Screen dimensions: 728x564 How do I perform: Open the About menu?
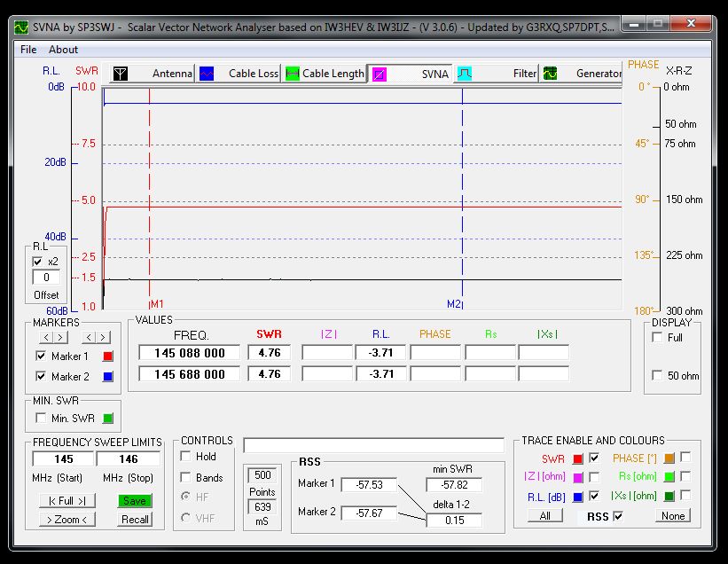[x=63, y=50]
